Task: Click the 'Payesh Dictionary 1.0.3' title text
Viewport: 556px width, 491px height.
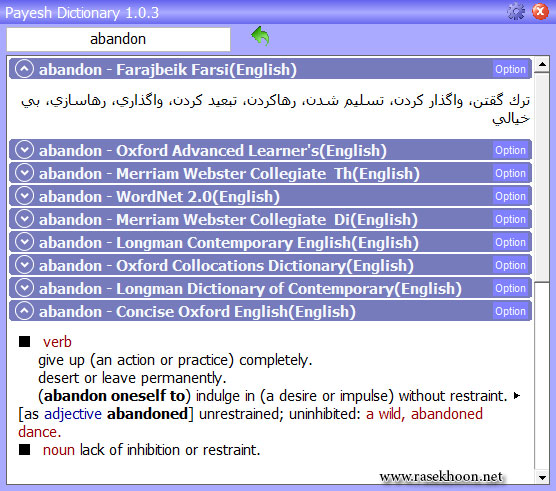Action: click(x=82, y=13)
